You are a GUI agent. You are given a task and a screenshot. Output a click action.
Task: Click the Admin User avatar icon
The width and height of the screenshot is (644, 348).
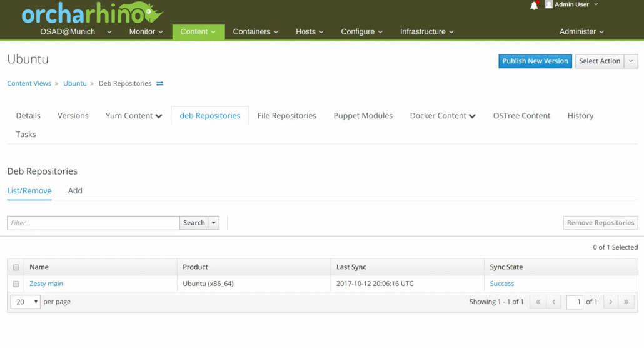[549, 4]
